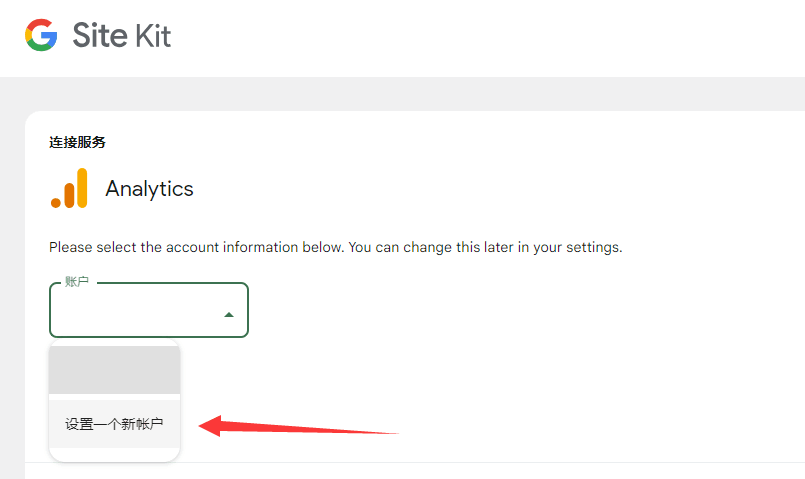Select the 设置一个新帐户 option
Image resolution: width=805 pixels, height=479 pixels.
coord(114,425)
